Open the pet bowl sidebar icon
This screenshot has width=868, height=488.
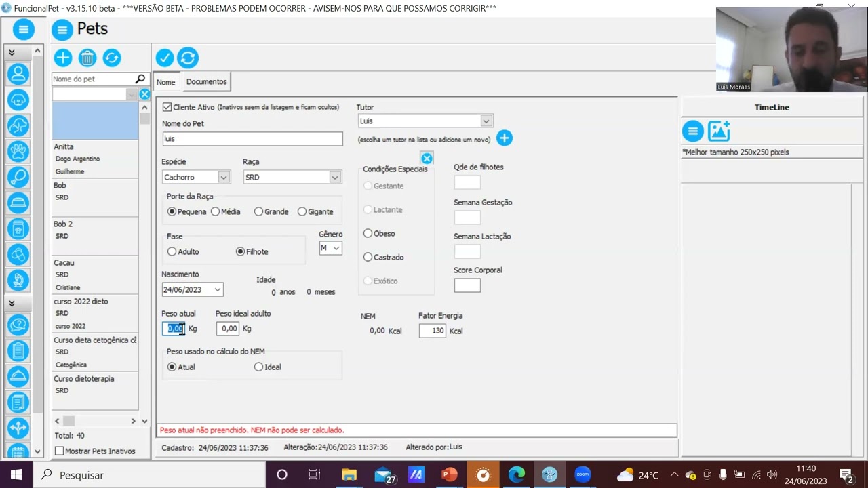(x=18, y=203)
